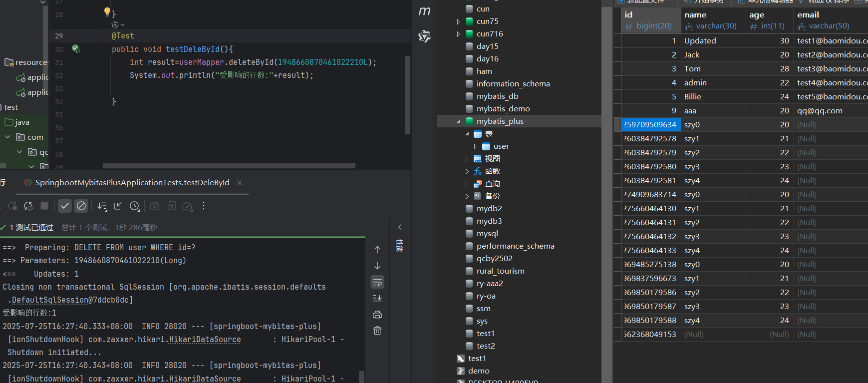Screen dimensions: 868x383
Task: Select the qcby2502 database
Action: [494, 259]
